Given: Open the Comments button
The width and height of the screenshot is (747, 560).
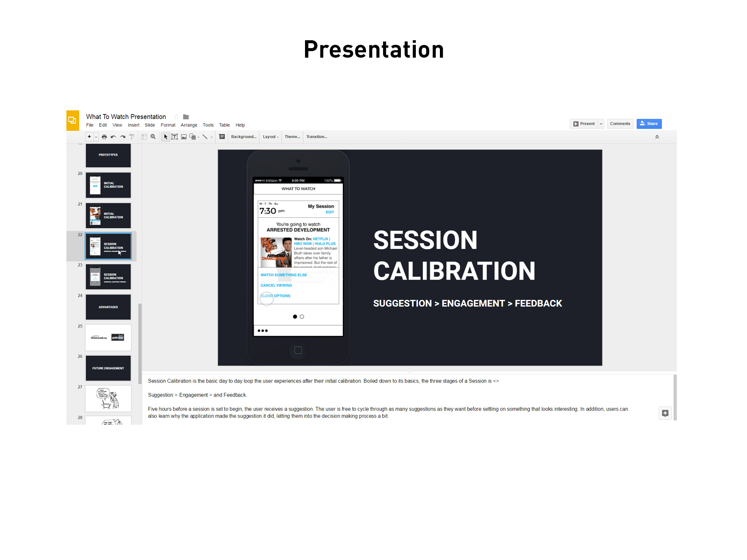Looking at the screenshot, I should [620, 124].
